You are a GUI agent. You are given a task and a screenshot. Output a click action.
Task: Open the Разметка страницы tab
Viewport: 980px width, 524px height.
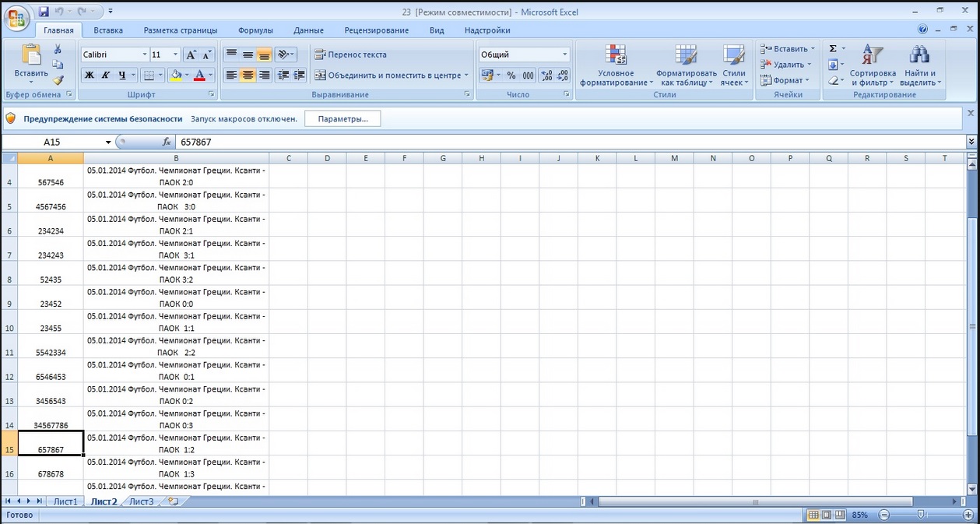point(181,30)
